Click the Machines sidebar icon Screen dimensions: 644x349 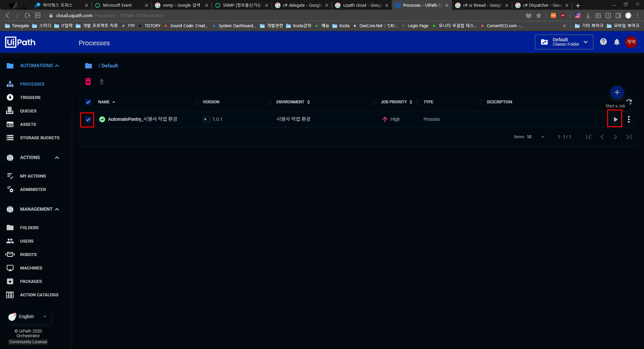coord(10,268)
